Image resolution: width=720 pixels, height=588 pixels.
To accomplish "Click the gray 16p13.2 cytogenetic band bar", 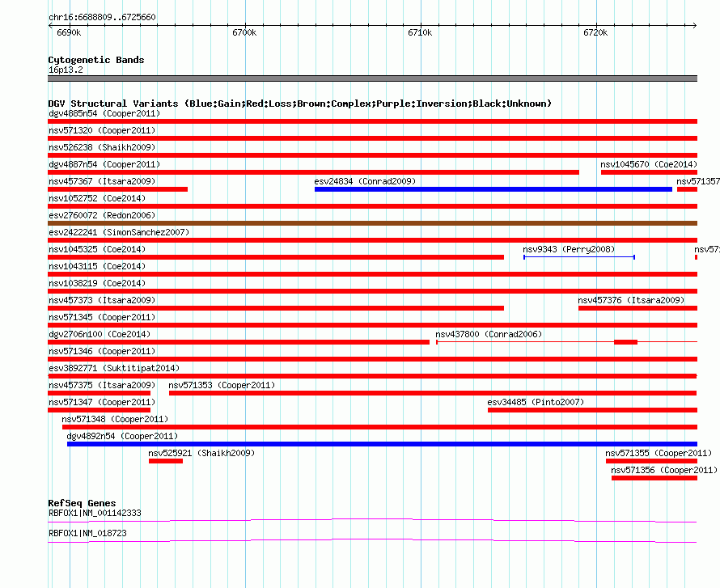I will (x=372, y=78).
